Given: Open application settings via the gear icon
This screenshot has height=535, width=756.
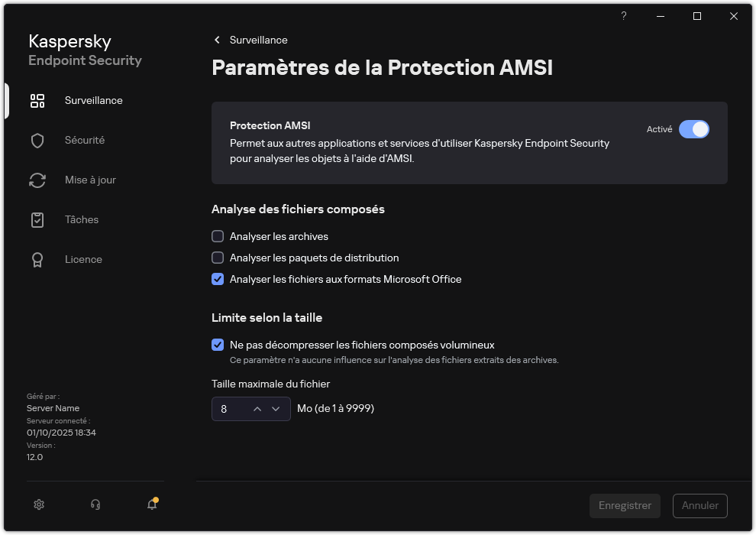Looking at the screenshot, I should coord(38,504).
